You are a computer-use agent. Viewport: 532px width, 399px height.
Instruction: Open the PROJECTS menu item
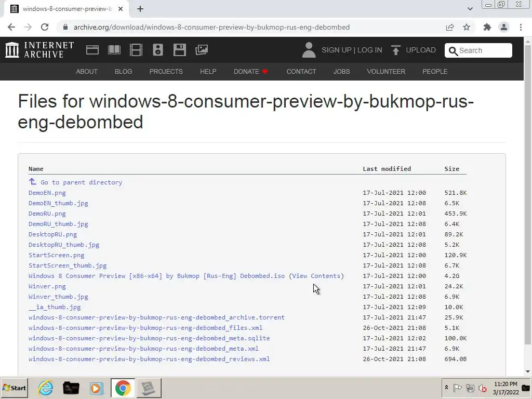pyautogui.click(x=166, y=72)
